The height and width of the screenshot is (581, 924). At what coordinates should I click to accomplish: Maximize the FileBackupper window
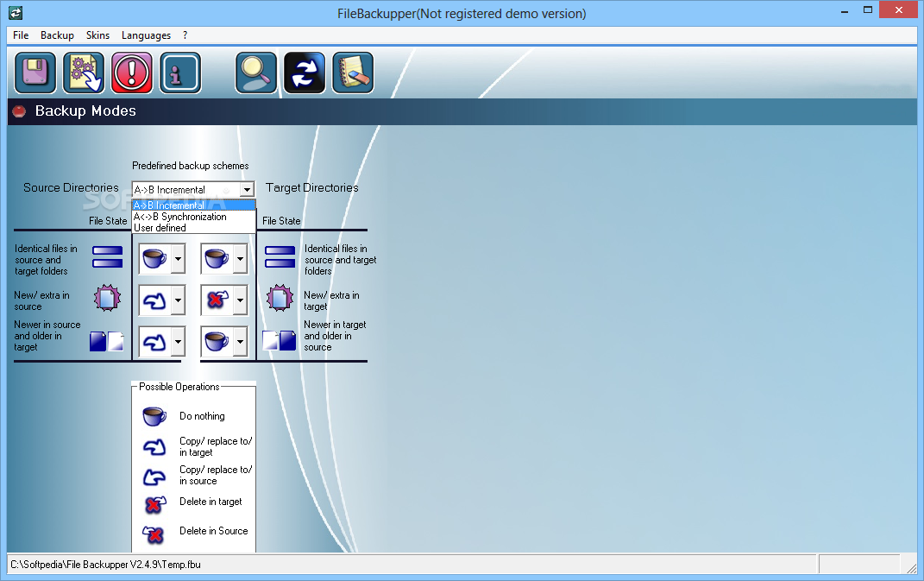pos(867,10)
